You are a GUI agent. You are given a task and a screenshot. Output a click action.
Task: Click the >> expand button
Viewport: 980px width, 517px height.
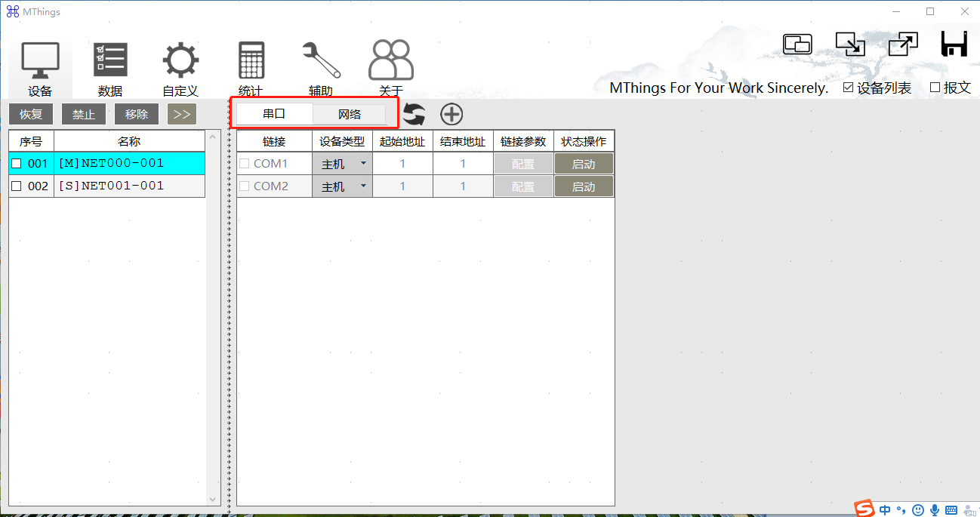182,115
